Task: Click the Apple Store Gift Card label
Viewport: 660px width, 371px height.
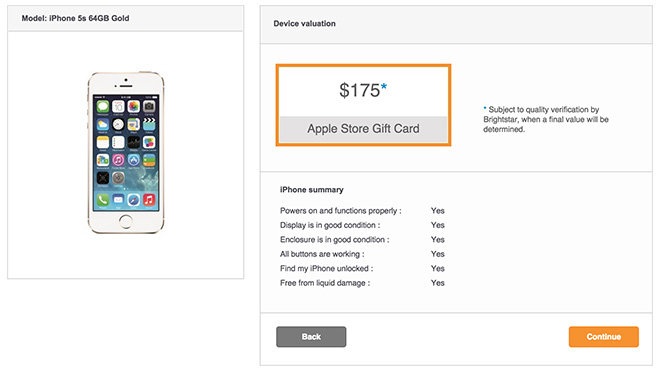Action: [x=363, y=128]
